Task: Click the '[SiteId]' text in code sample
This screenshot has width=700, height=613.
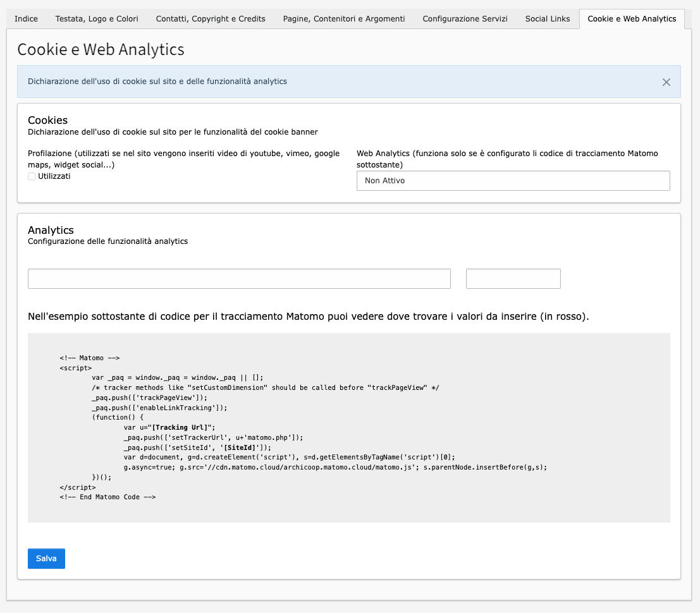Action: 240,447
